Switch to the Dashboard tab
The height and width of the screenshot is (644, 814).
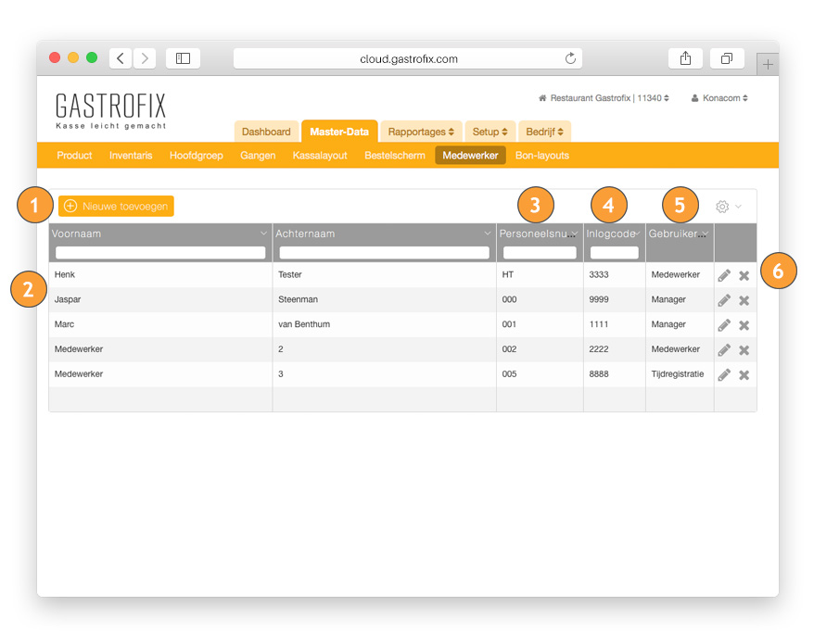point(266,132)
